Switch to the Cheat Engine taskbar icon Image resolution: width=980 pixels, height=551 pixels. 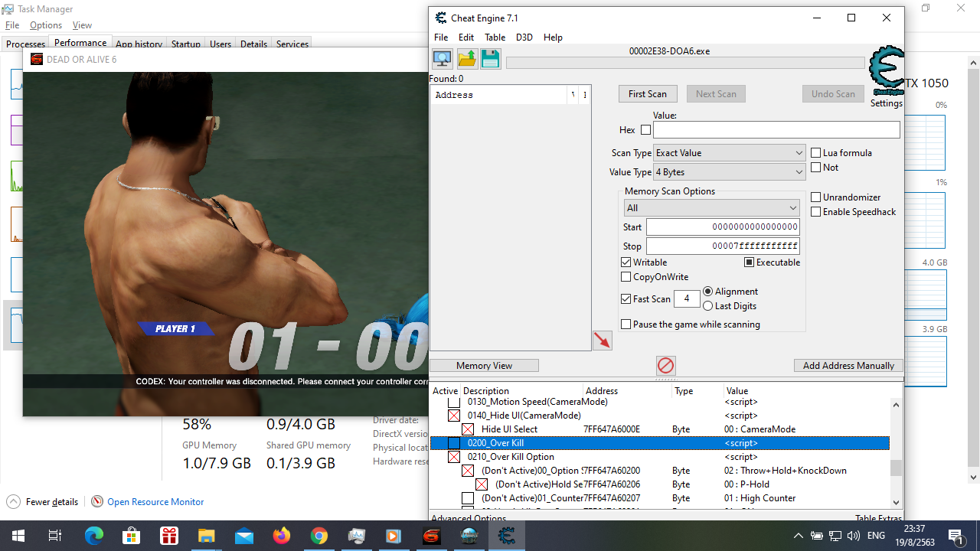pyautogui.click(x=507, y=536)
